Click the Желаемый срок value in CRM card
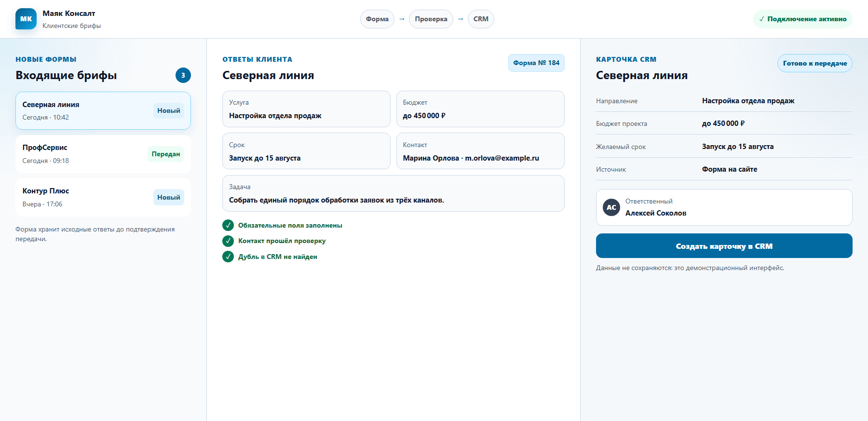Screen dimensions: 868x421 tap(738, 147)
